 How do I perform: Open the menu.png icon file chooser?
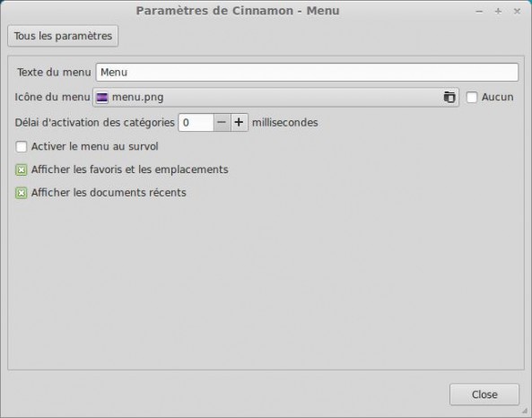pos(275,98)
